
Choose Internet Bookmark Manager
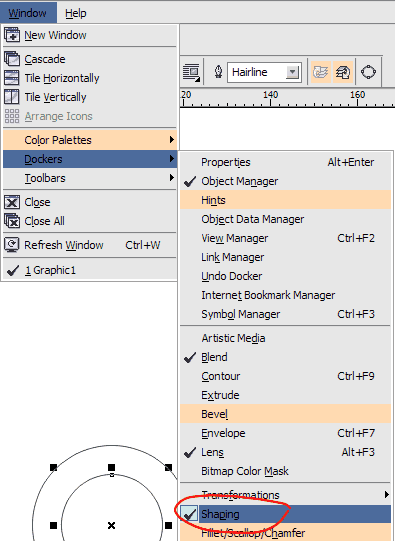tap(285, 295)
